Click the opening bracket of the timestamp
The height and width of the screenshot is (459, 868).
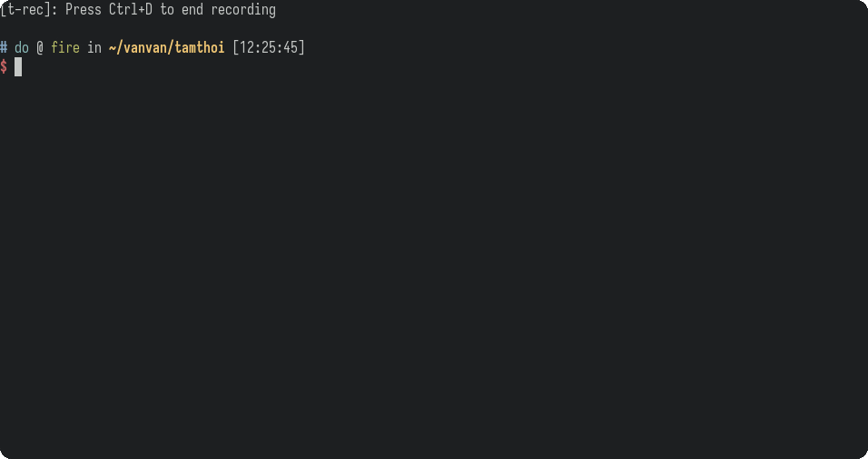pyautogui.click(x=236, y=47)
